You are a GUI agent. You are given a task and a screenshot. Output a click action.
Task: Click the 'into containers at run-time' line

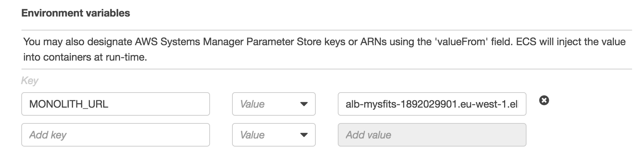[x=85, y=57]
